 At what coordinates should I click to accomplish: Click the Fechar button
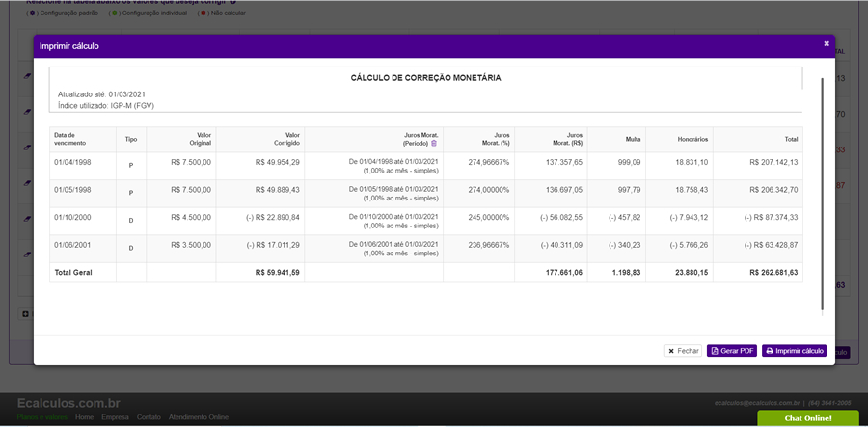(683, 351)
